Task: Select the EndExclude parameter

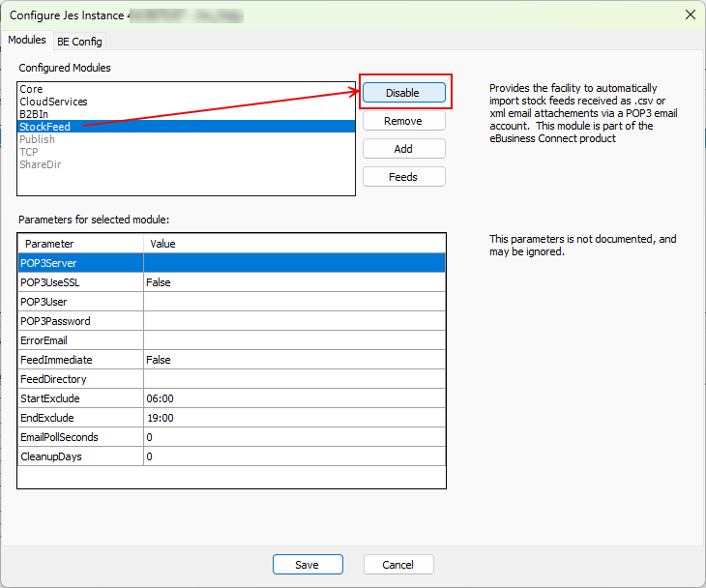Action: (x=80, y=418)
